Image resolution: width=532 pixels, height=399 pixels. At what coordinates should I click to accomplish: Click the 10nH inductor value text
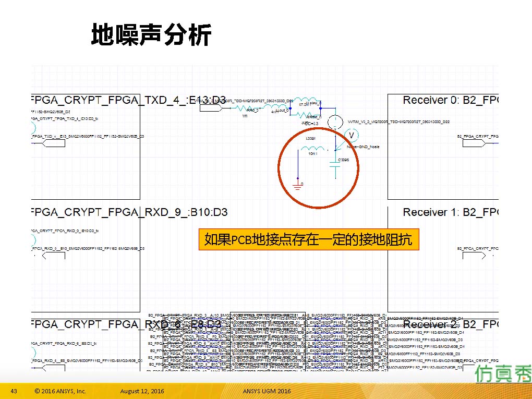click(x=312, y=154)
